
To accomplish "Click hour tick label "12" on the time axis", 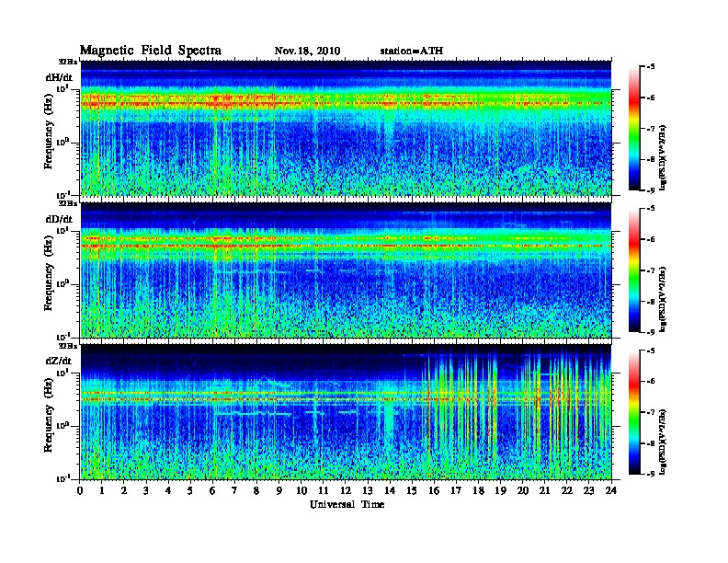I will tap(346, 490).
